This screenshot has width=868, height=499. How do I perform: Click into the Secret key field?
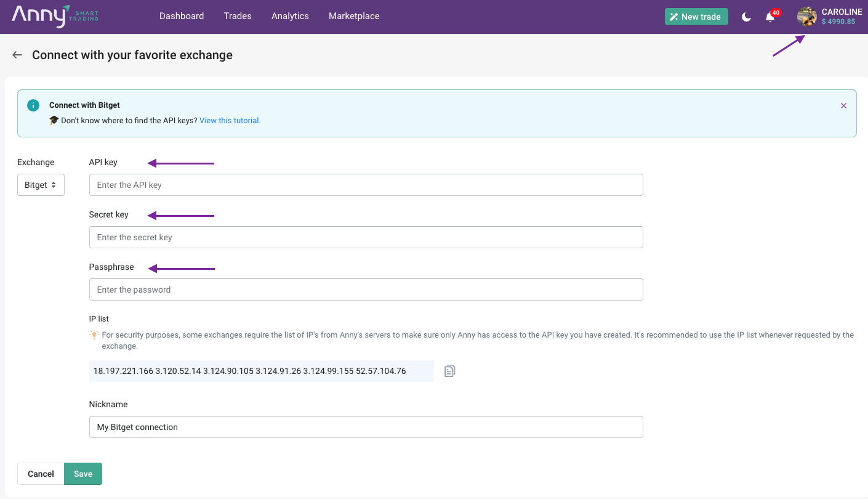click(x=366, y=237)
